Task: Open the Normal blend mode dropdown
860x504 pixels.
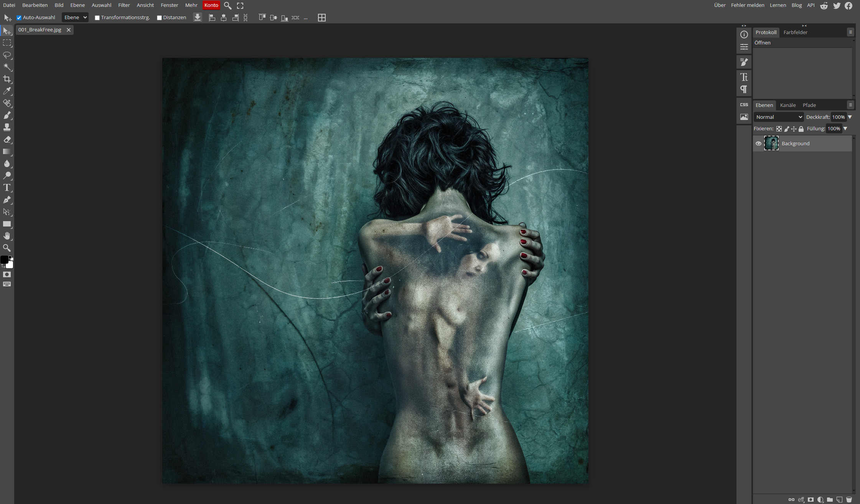Action: click(x=779, y=117)
